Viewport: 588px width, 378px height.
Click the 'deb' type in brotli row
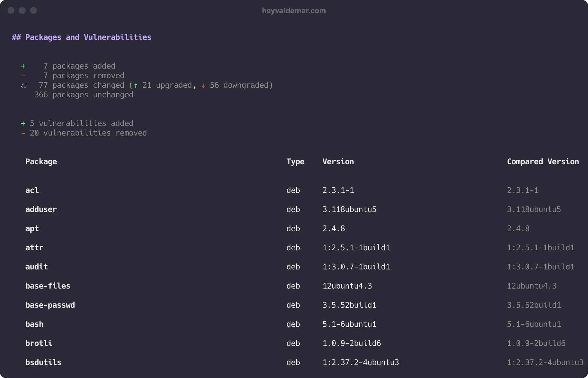[x=293, y=343]
